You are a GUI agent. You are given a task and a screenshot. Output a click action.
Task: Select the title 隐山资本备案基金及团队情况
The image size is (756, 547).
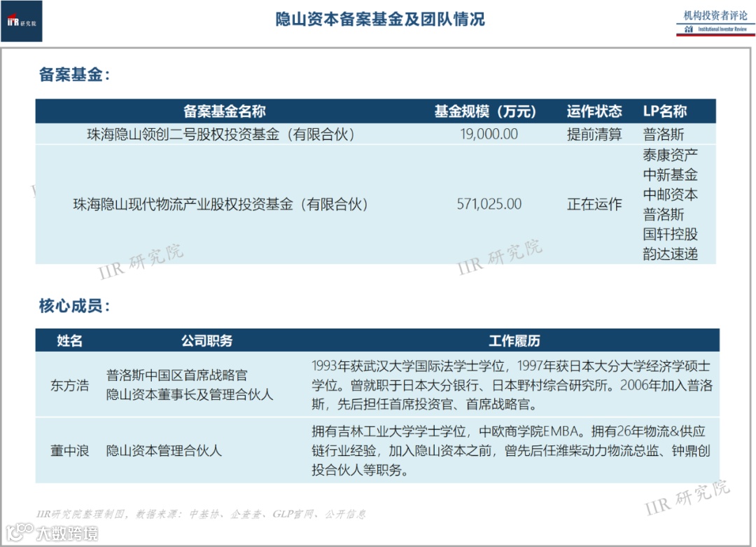click(x=380, y=20)
